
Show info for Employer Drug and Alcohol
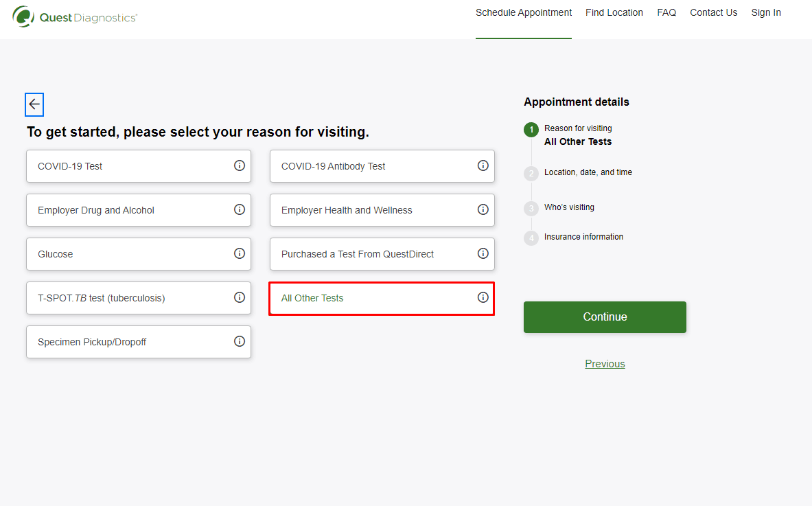(x=240, y=210)
